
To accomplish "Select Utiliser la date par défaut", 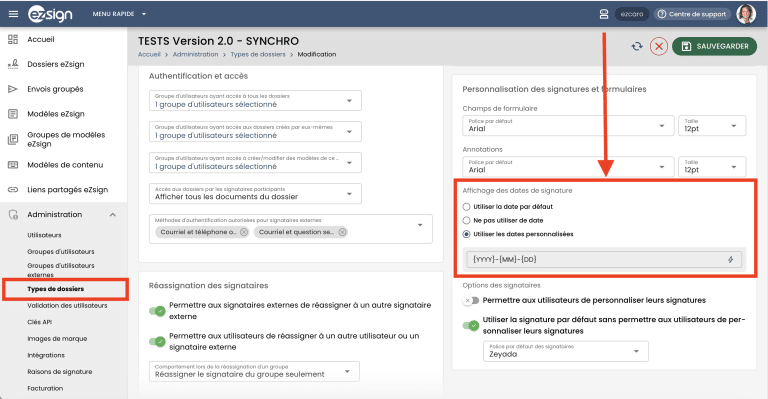I will coord(467,207).
